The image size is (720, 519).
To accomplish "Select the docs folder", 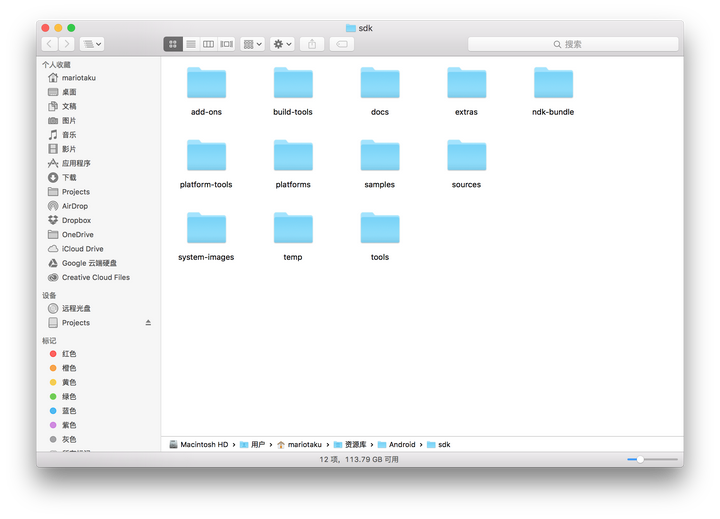I will point(380,83).
